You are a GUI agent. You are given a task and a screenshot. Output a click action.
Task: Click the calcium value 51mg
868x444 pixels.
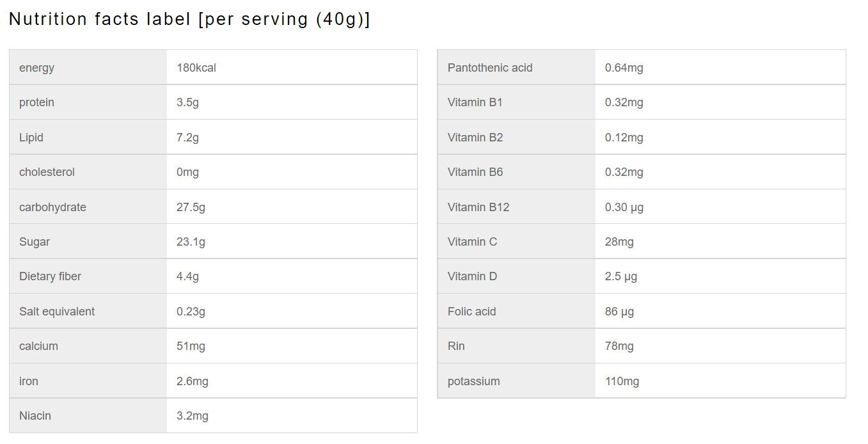point(191,346)
